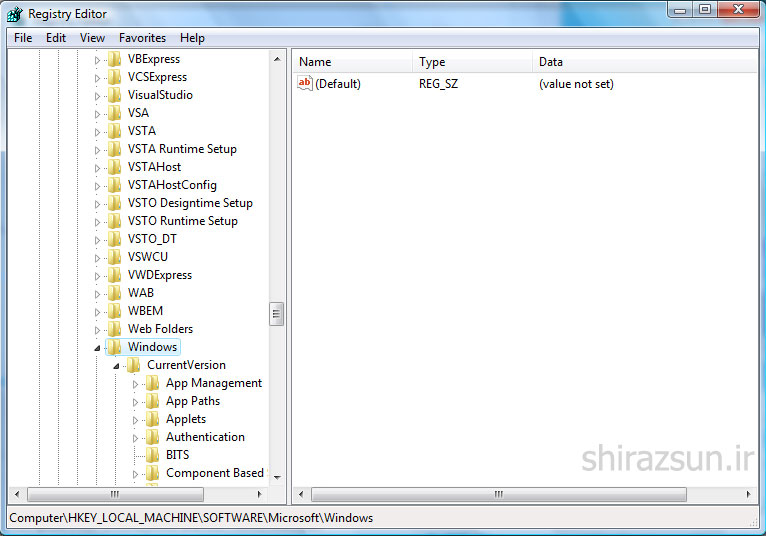This screenshot has width=766, height=536.
Task: Click values pane horizontal scroll right arrow
Action: pyautogui.click(x=748, y=494)
